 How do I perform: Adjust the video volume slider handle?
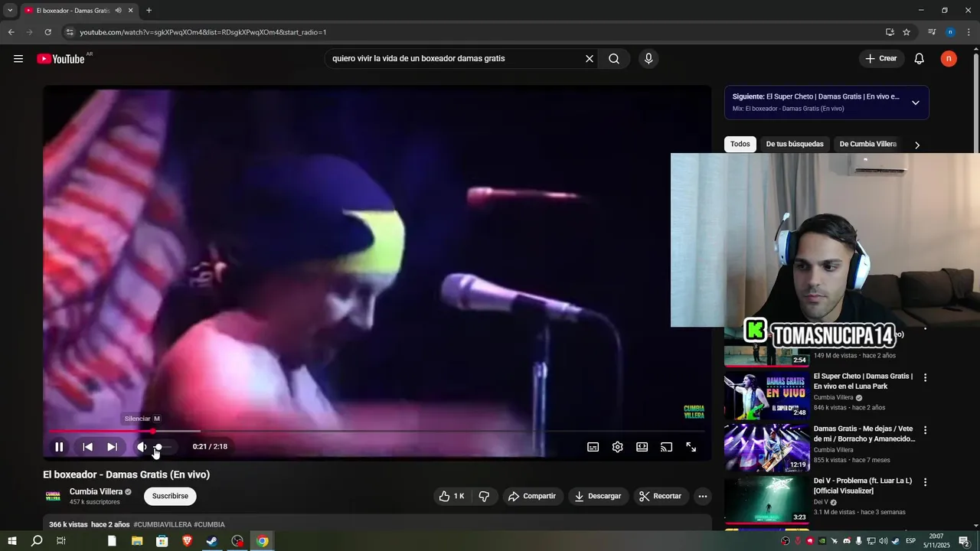(x=158, y=447)
